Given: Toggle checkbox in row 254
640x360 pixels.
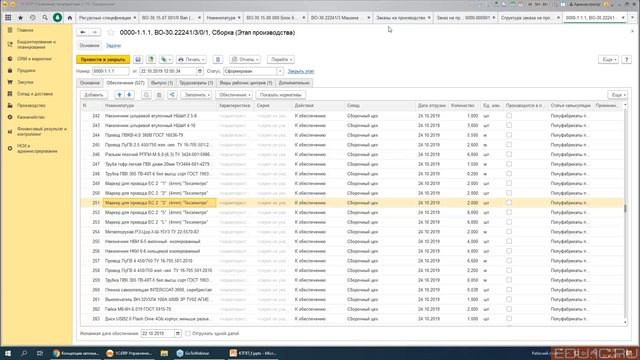Looking at the screenshot, I should (x=509, y=232).
